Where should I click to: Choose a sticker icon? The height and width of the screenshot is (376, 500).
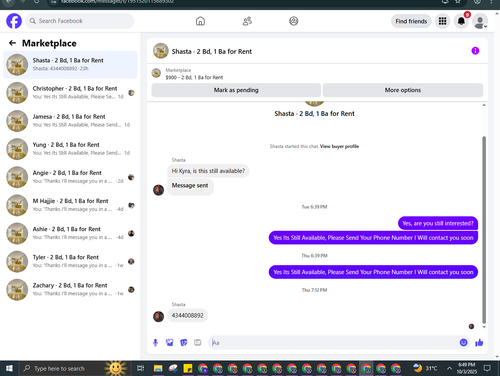184,342
